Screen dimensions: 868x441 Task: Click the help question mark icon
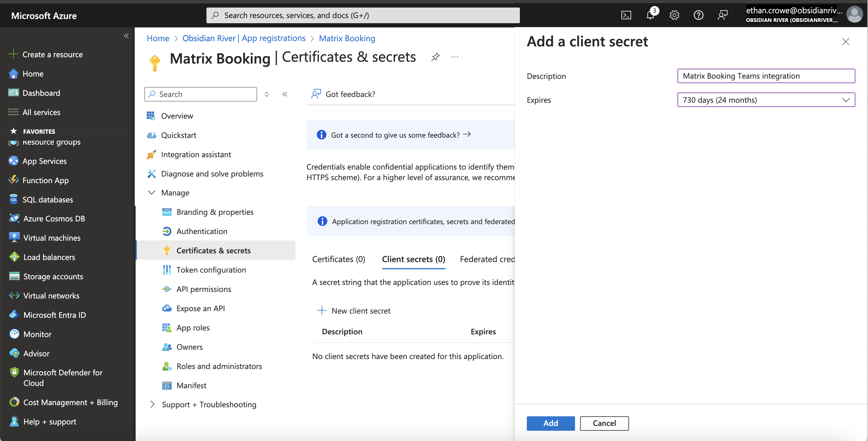coord(698,15)
